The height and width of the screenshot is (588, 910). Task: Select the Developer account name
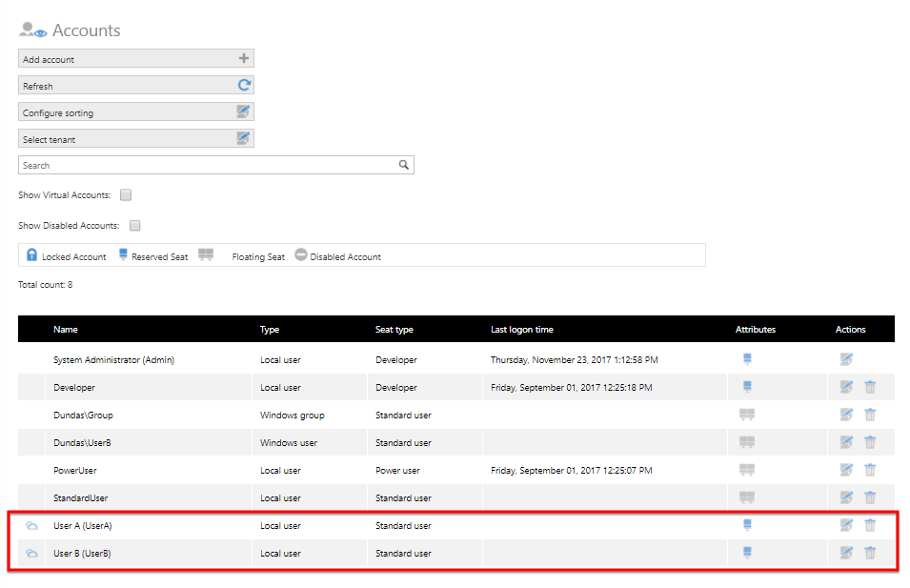[x=74, y=387]
